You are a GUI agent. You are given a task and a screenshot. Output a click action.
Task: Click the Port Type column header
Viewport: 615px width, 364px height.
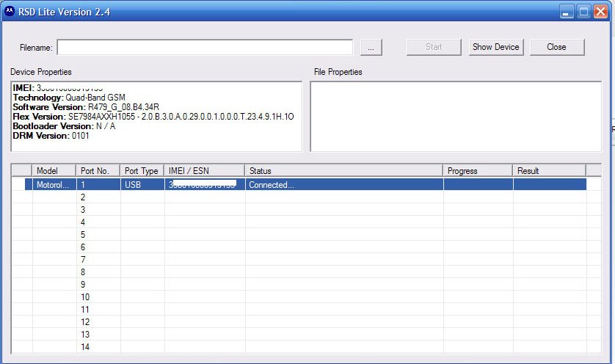click(142, 170)
